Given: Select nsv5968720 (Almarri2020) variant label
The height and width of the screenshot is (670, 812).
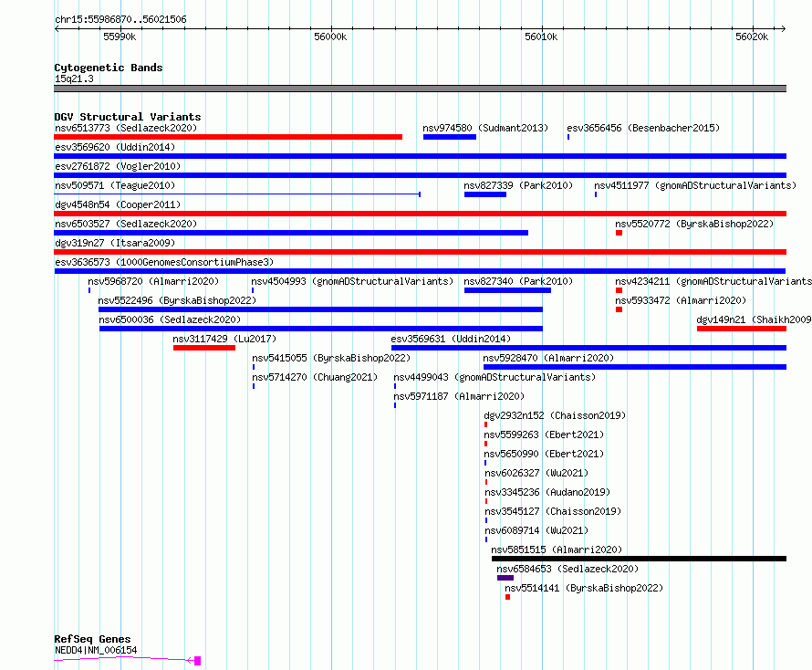Looking at the screenshot, I should pos(153,281).
